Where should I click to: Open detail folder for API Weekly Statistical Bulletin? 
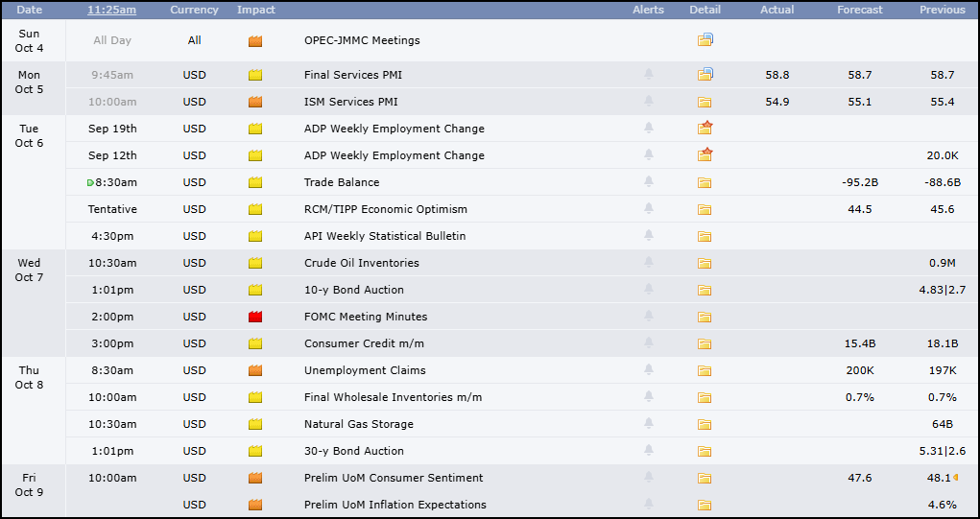tap(705, 236)
